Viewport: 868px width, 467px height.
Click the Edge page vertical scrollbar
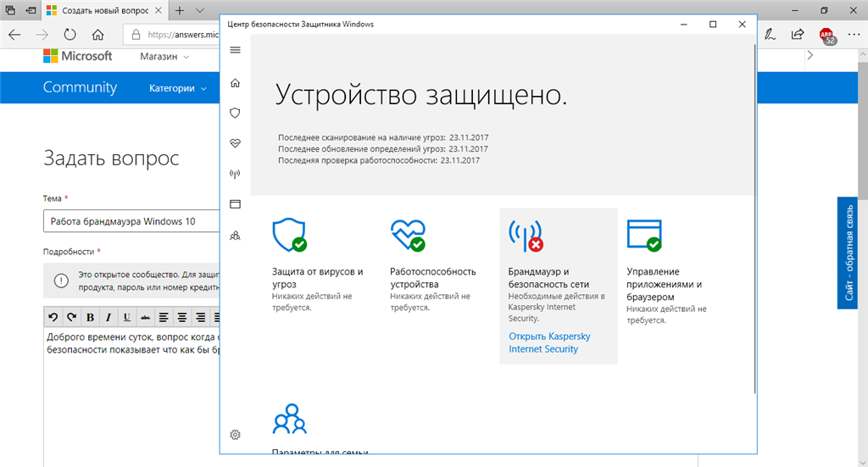(x=862, y=130)
